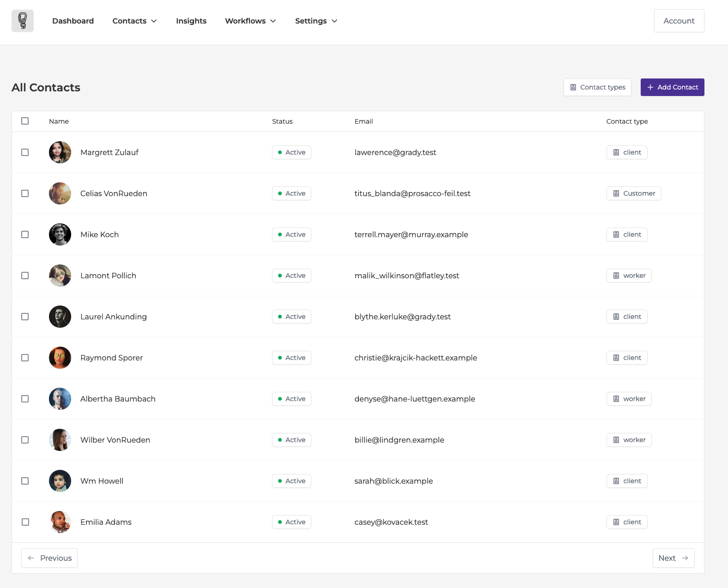Open the Account button

[679, 21]
